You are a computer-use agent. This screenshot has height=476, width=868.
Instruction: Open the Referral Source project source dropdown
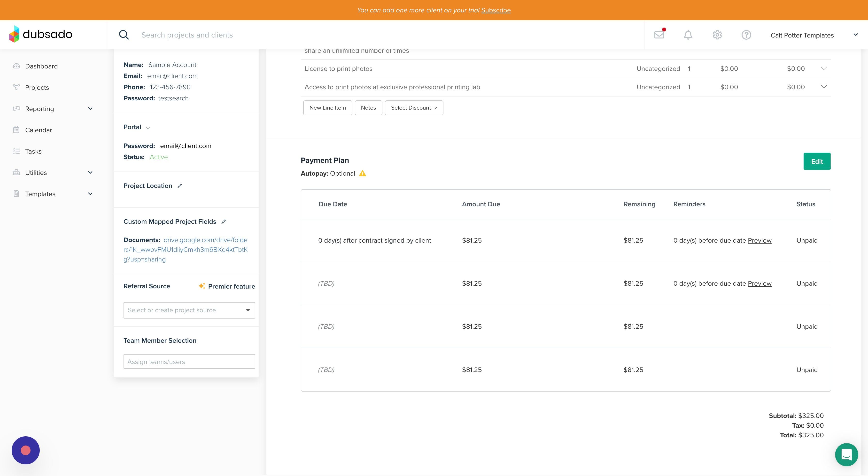point(189,310)
